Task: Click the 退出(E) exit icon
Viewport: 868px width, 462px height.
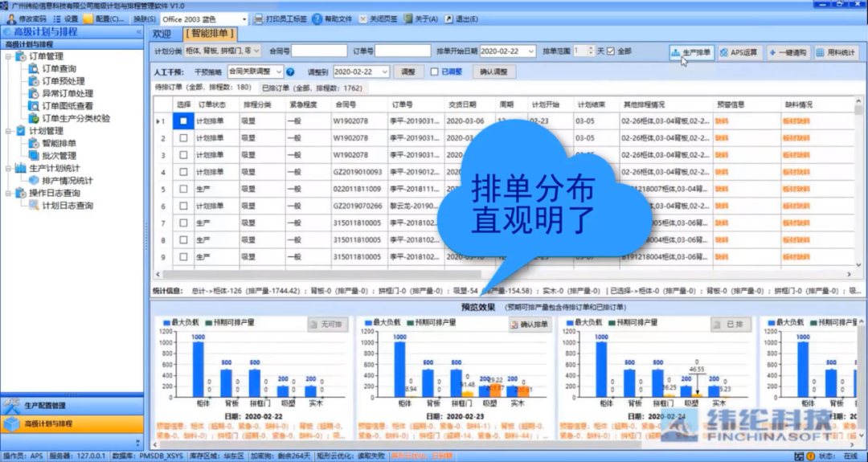Action: (449, 18)
